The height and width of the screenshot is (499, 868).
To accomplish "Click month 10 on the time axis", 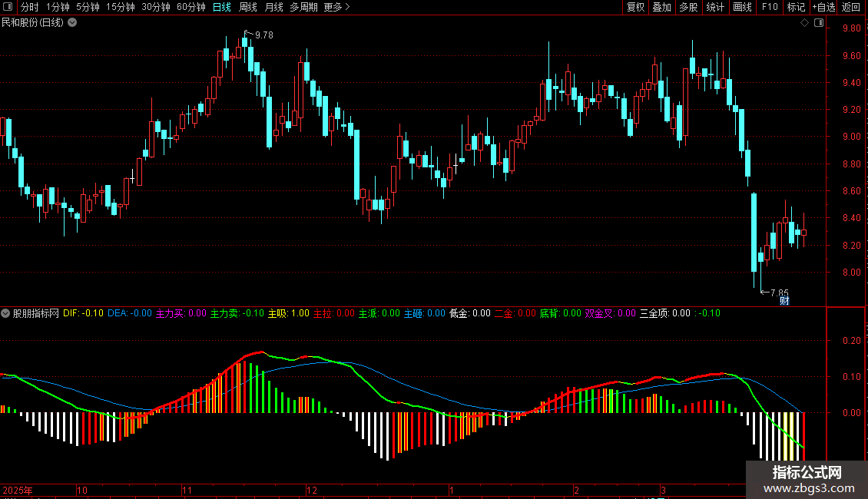I will point(82,490).
